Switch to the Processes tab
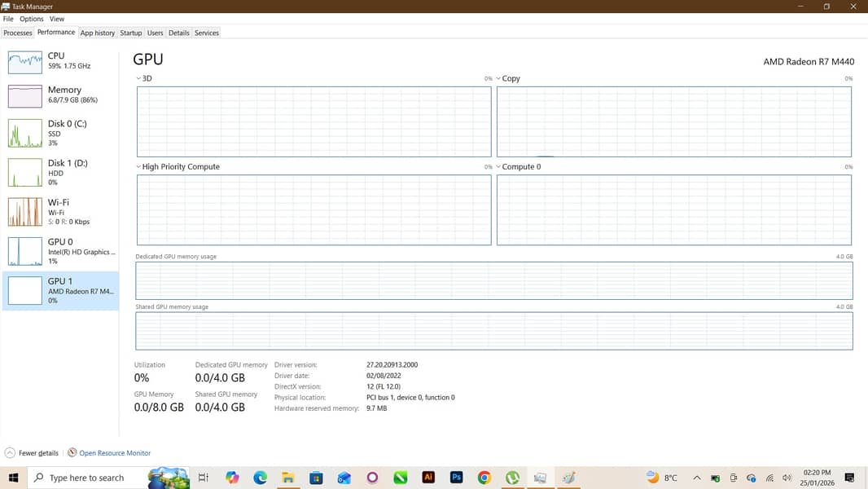 (x=18, y=33)
